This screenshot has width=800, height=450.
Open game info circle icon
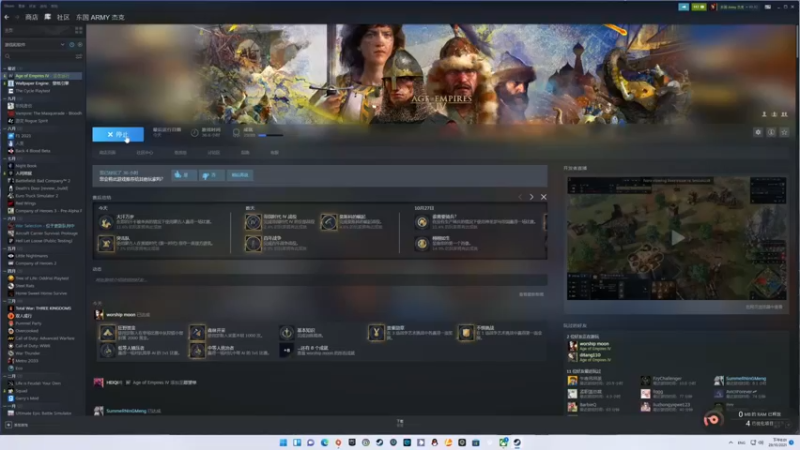click(771, 132)
